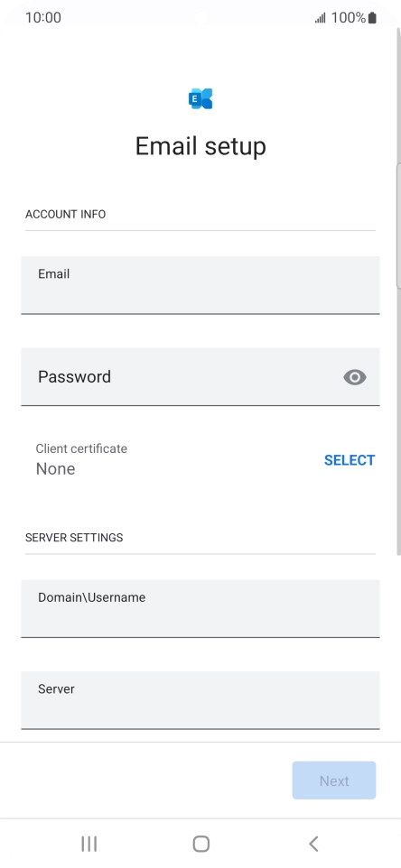Tap the clock time in status bar
The height and width of the screenshot is (868, 401).
43,18
